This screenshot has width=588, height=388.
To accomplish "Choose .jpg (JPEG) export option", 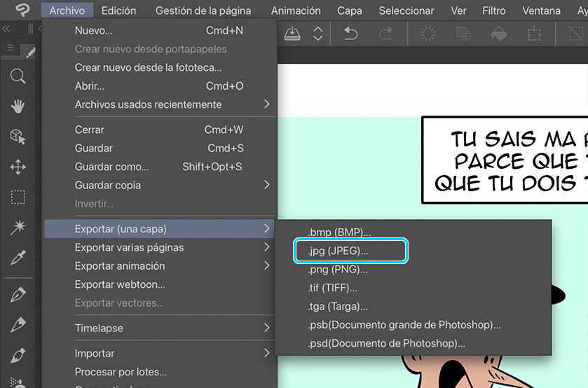I will pos(350,251).
